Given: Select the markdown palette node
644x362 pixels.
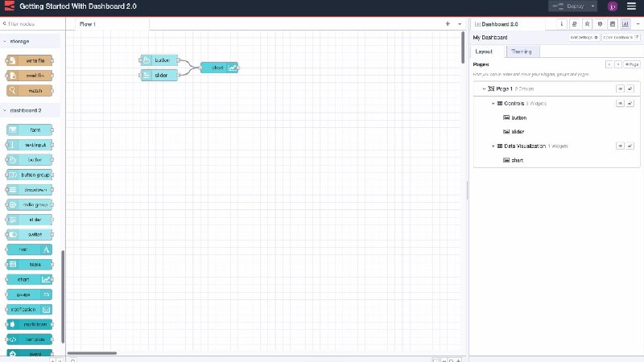Looking at the screenshot, I should pos(30,324).
